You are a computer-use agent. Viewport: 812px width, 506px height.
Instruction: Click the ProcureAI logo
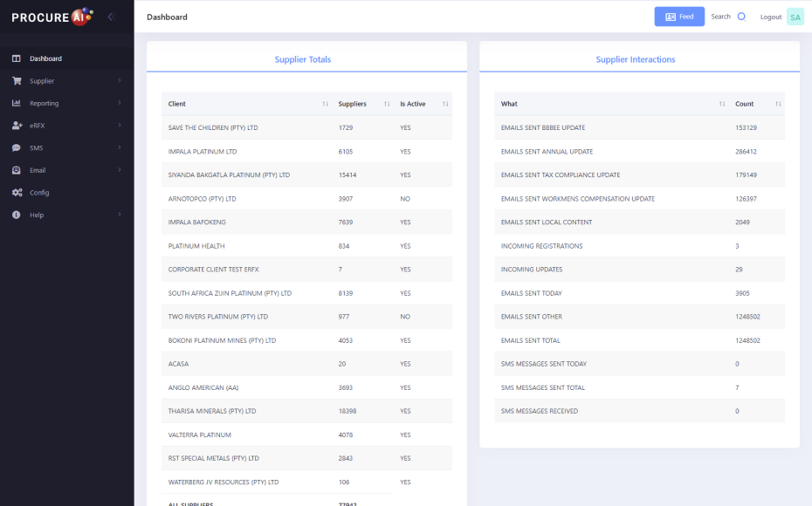(x=52, y=17)
